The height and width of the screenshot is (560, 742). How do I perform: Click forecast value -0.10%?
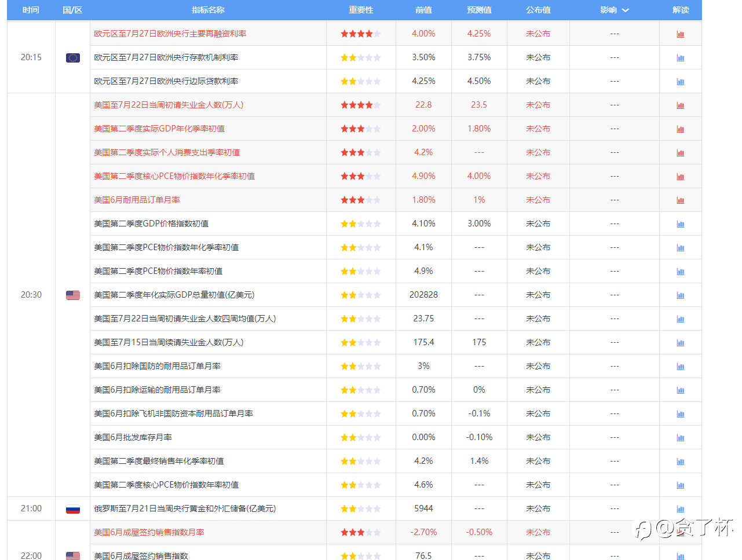click(479, 437)
